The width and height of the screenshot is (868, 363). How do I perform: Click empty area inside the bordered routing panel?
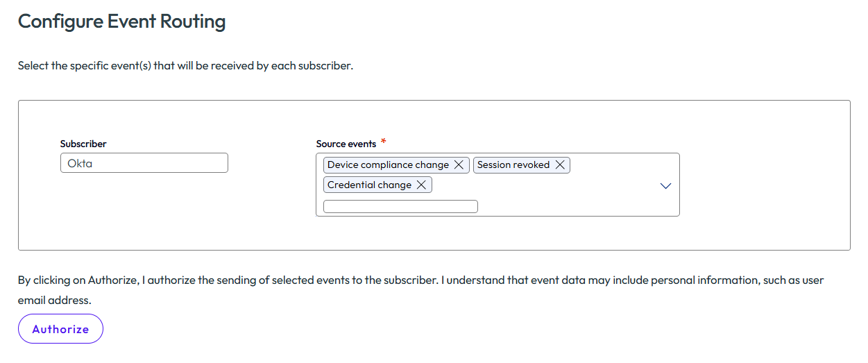[763, 174]
